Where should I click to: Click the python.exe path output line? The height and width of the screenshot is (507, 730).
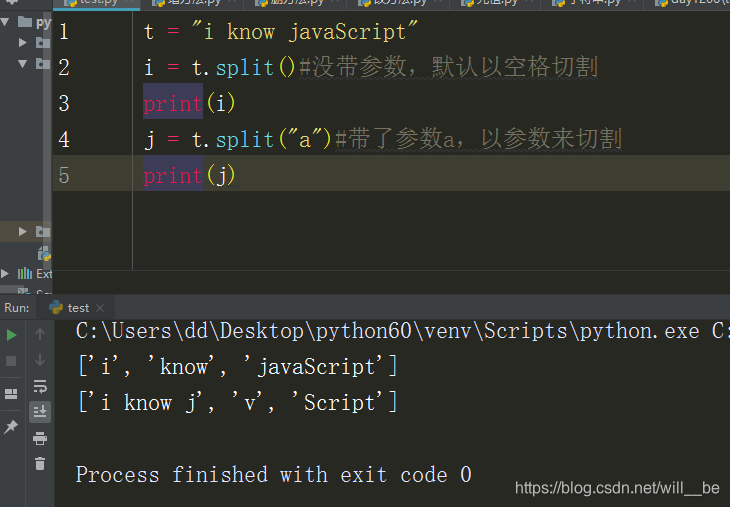point(402,331)
